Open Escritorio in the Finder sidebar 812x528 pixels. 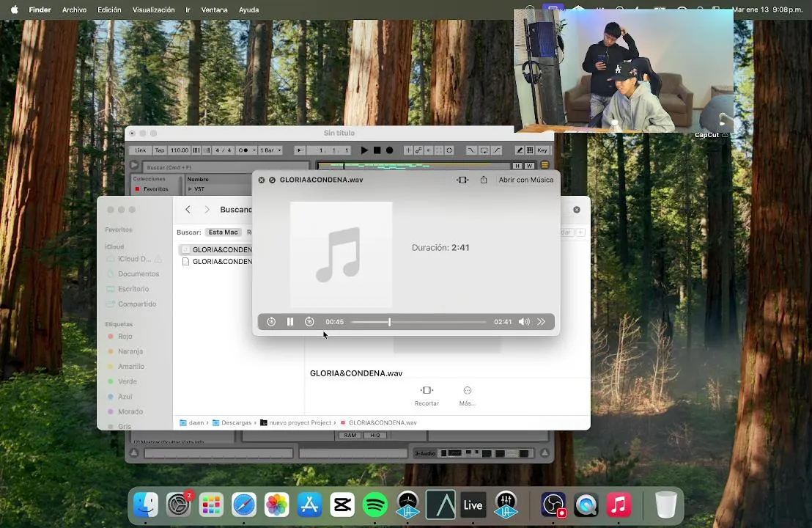[x=133, y=289]
